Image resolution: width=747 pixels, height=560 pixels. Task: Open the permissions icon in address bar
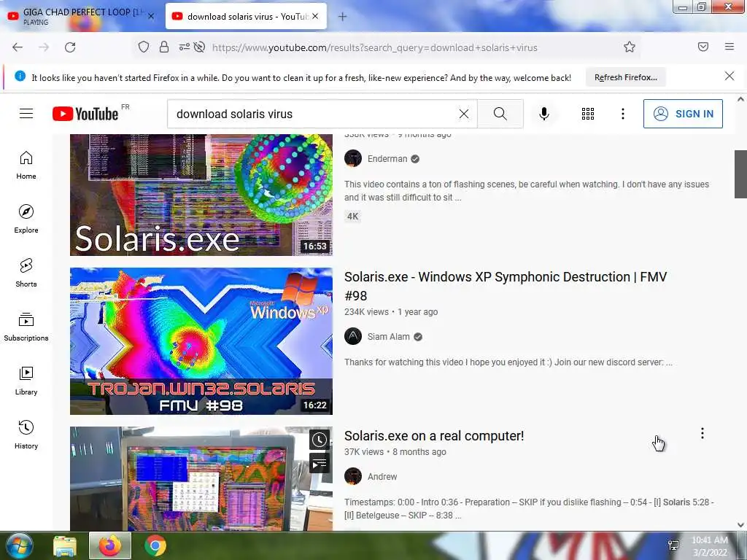pos(184,47)
